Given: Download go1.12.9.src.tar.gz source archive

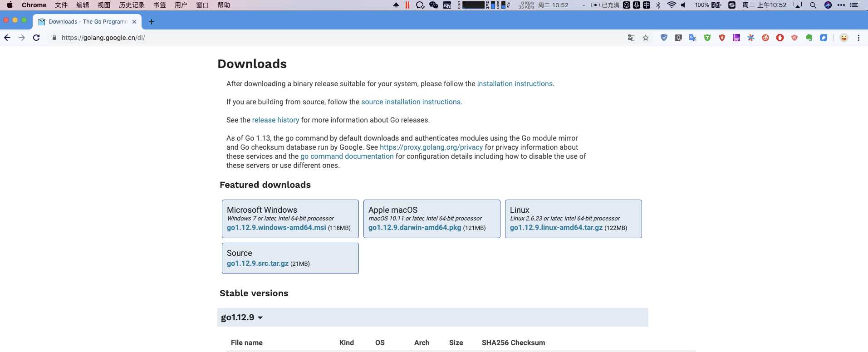Looking at the screenshot, I should tap(258, 263).
